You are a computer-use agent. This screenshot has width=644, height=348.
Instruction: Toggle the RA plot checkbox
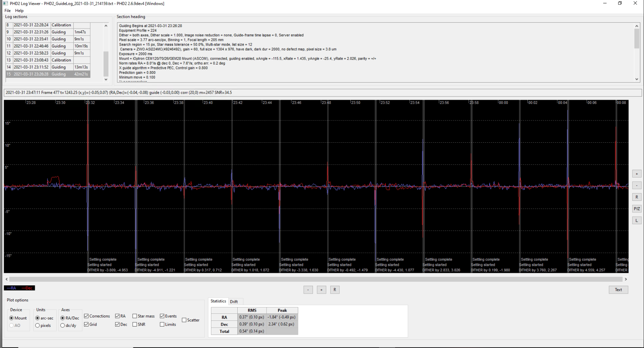[120, 316]
